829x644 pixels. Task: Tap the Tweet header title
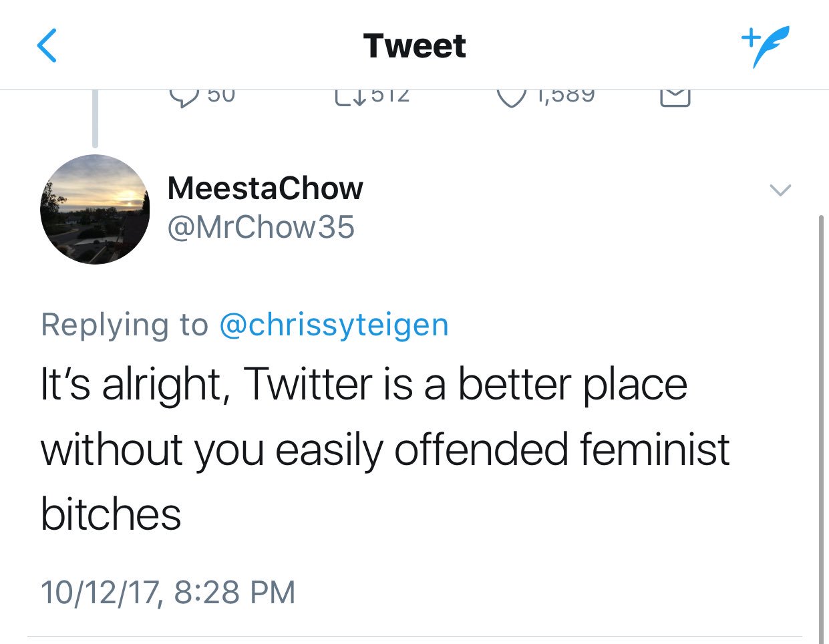(x=414, y=46)
